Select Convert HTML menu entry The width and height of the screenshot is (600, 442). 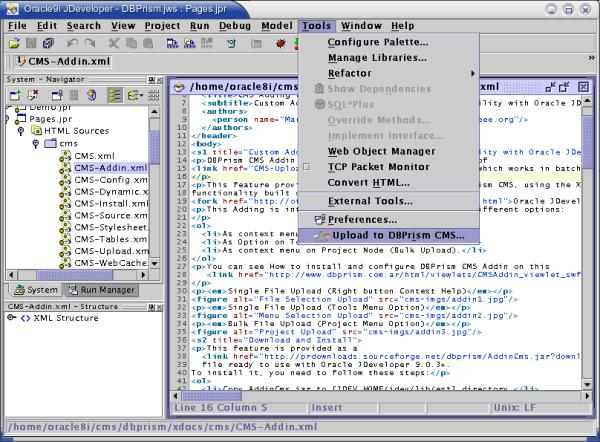tap(389, 183)
